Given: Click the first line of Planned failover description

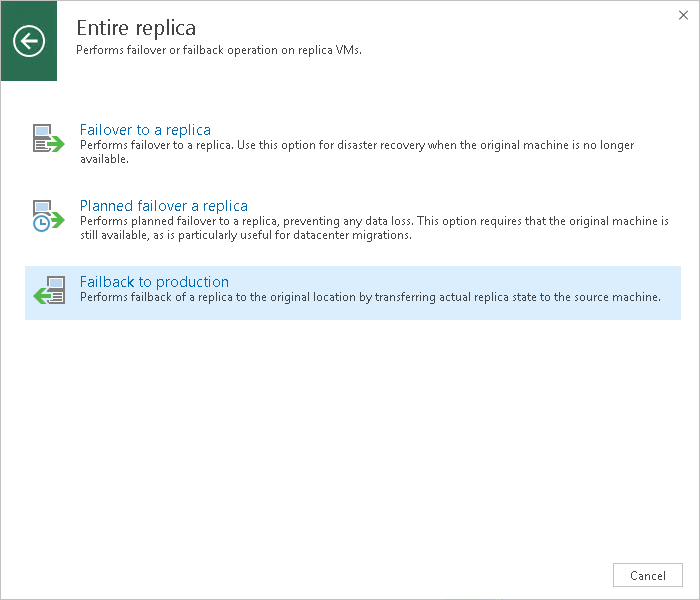Looking at the screenshot, I should pyautogui.click(x=374, y=221).
